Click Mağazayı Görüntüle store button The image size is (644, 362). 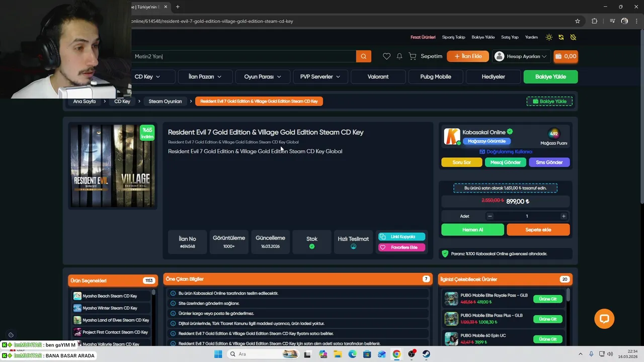pyautogui.click(x=487, y=141)
